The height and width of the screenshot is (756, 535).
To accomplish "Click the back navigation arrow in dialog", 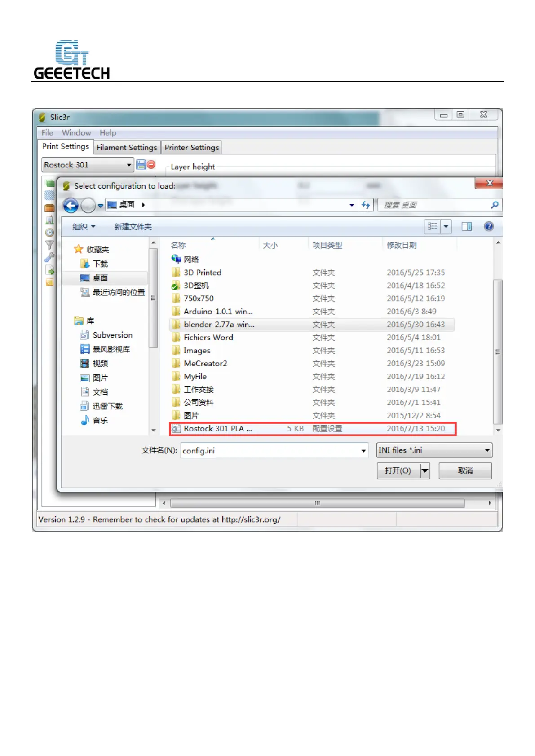I will coord(71,206).
